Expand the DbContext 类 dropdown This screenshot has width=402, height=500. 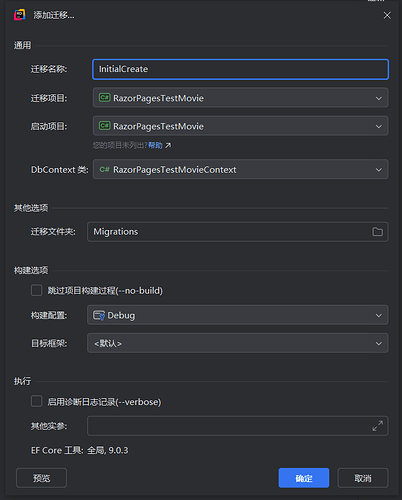(x=240, y=169)
